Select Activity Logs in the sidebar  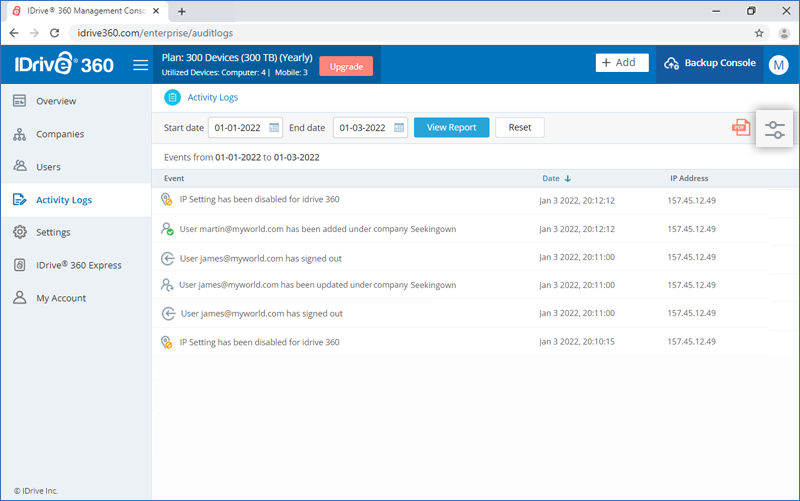(x=77, y=199)
